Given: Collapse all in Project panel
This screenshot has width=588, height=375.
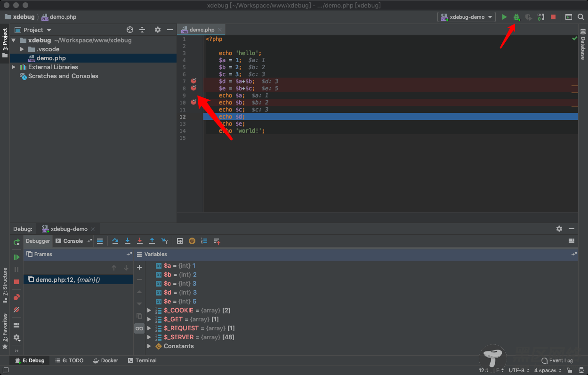Looking at the screenshot, I should [x=143, y=30].
